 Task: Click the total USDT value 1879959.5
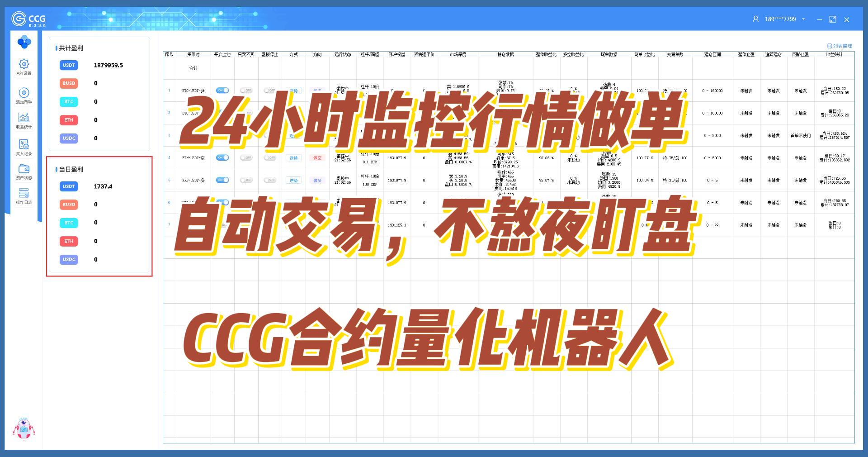[108, 65]
